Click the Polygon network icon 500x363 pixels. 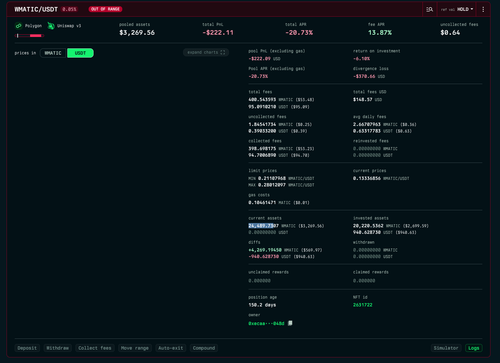(x=18, y=26)
